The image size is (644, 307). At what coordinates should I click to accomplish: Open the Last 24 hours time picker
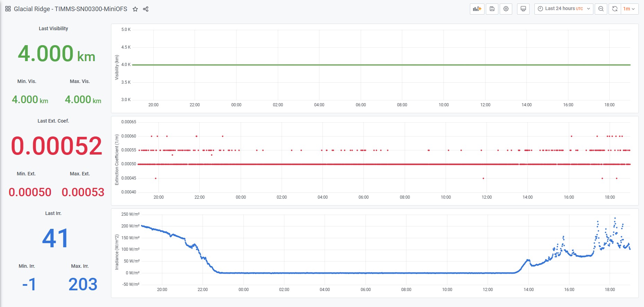pyautogui.click(x=564, y=9)
